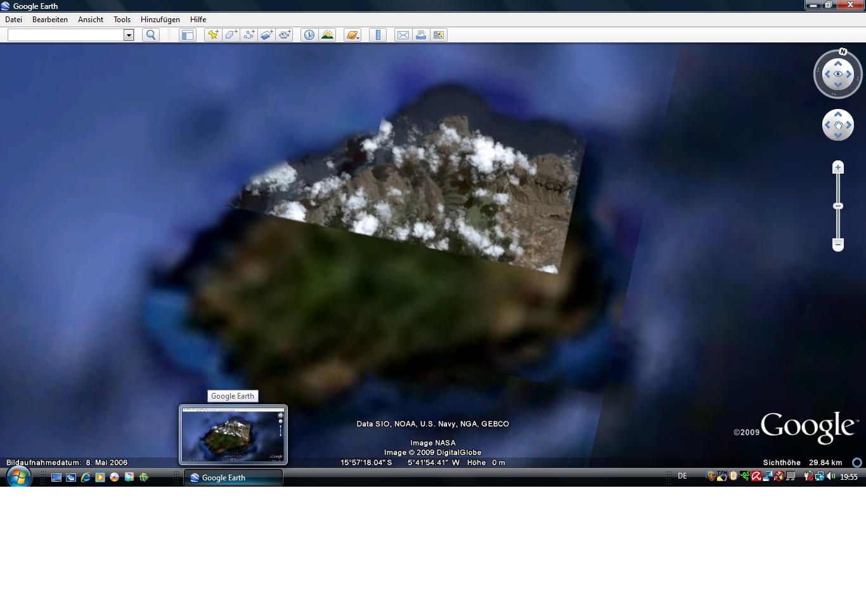Open the network tray icon
Screen dimensions: 866x616
pos(819,476)
